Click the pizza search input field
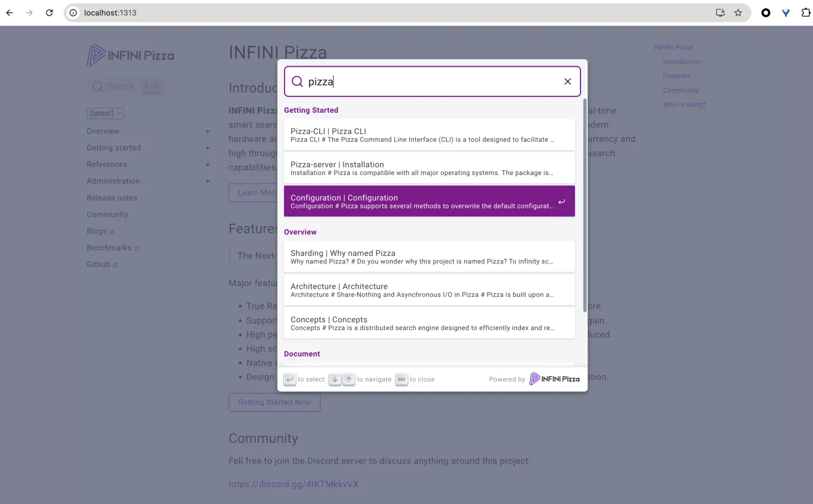Image resolution: width=813 pixels, height=504 pixels. pyautogui.click(x=432, y=81)
